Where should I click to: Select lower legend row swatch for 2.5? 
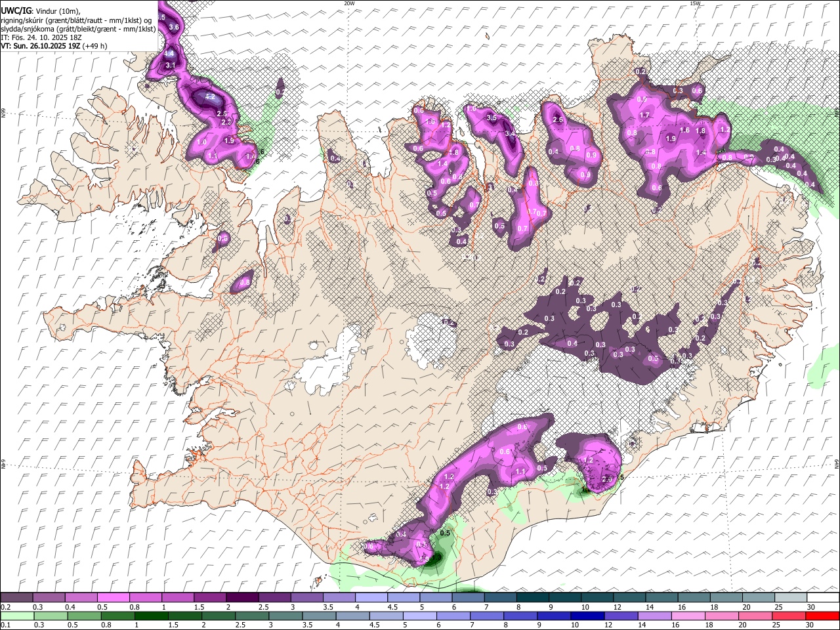tap(252, 616)
